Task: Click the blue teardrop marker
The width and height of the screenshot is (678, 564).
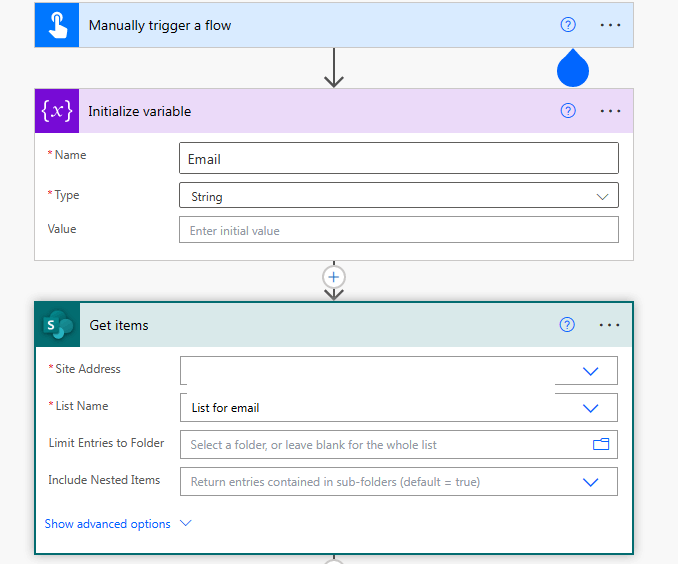Action: tap(572, 68)
